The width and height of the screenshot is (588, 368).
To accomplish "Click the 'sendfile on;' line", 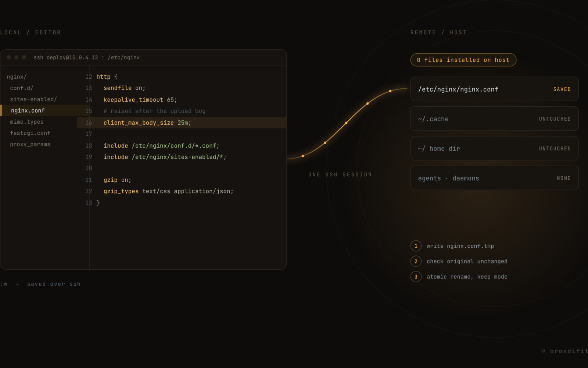I will click(124, 88).
